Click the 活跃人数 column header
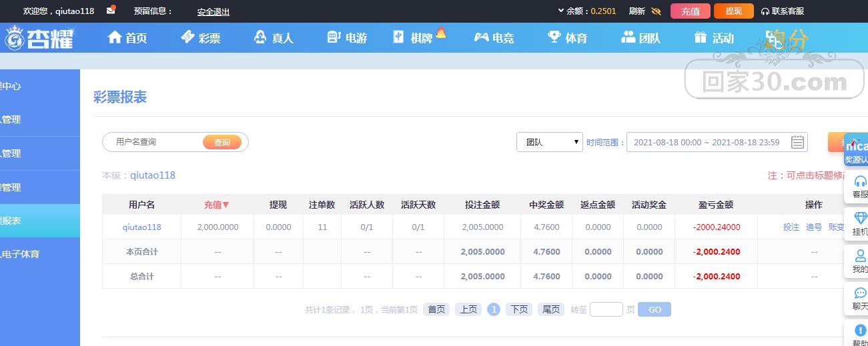This screenshot has width=868, height=346. pos(367,205)
